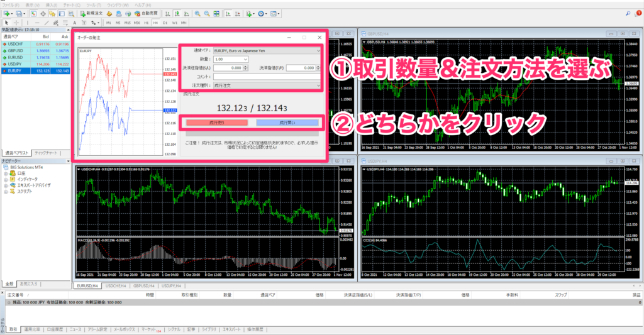Click the 新規注文 toolbar button
This screenshot has height=335, width=644.
click(x=91, y=14)
